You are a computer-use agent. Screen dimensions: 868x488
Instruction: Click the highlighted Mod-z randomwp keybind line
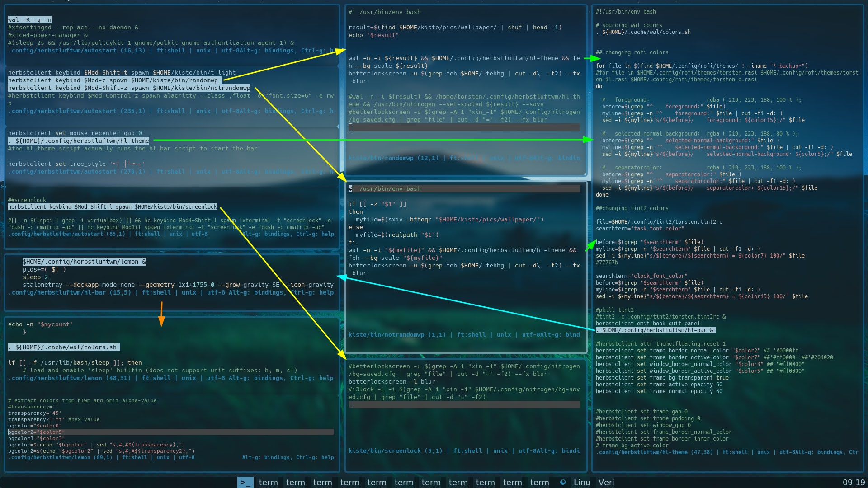tap(113, 80)
